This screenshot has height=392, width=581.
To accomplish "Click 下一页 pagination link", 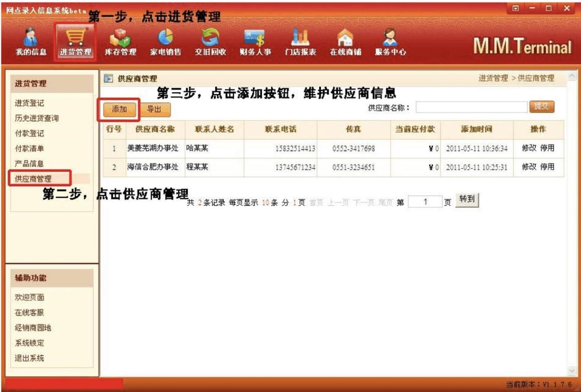I will [364, 202].
